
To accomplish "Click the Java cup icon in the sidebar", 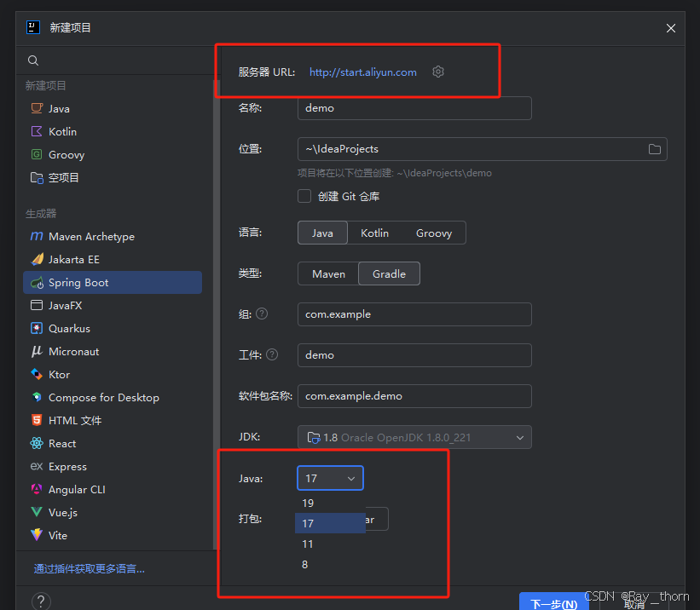I will tap(37, 108).
